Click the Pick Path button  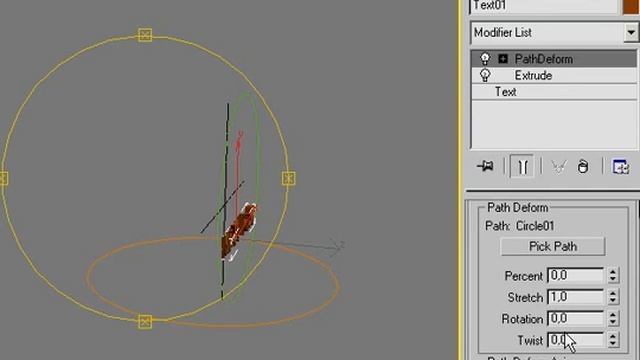point(553,247)
